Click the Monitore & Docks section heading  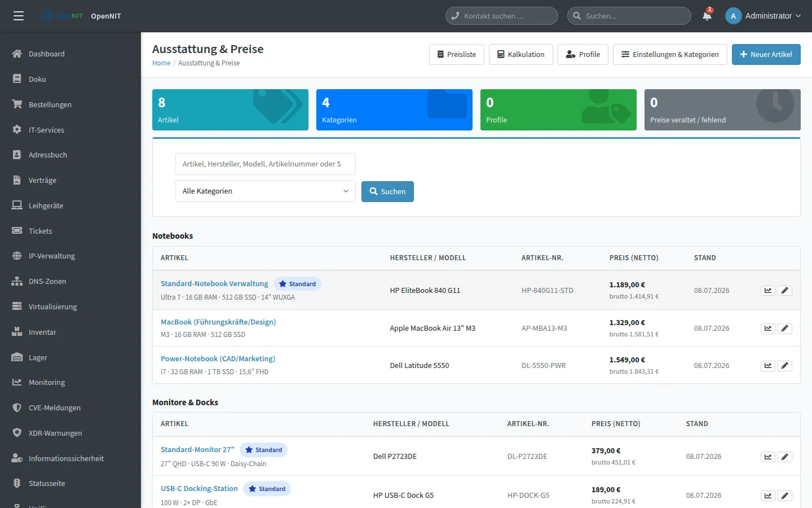(185, 402)
